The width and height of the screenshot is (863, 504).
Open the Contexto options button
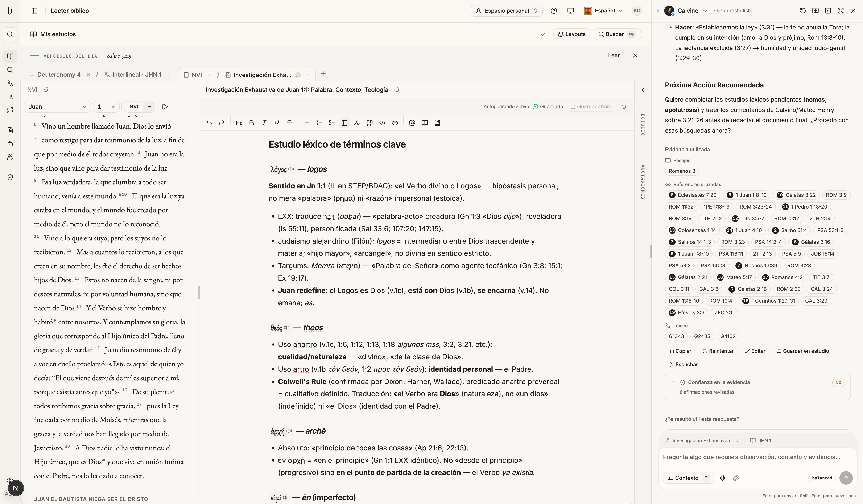689,478
